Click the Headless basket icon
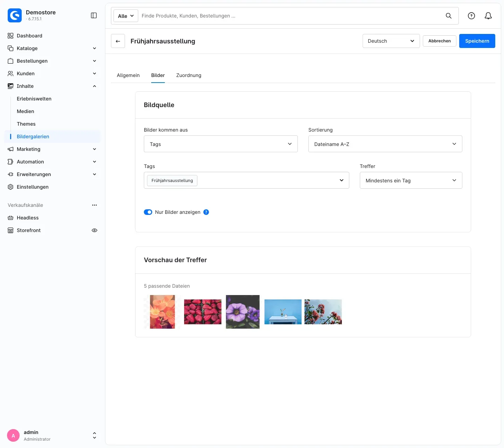The height and width of the screenshot is (448, 504). tap(10, 218)
